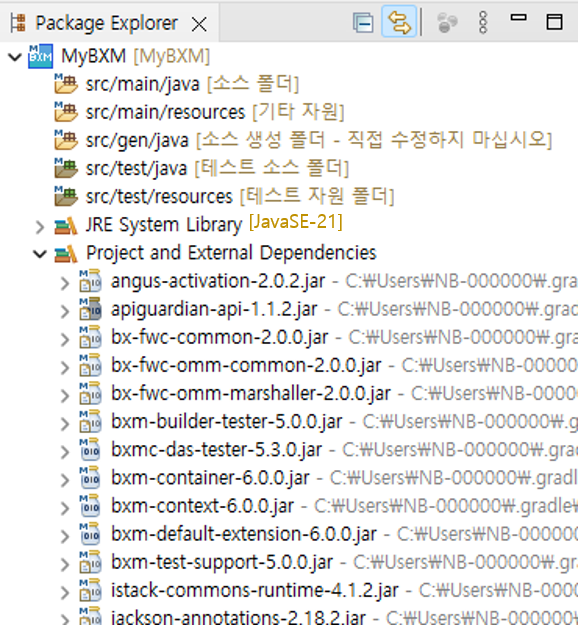Minimize the Package Explorer view
This screenshot has width=578, height=625.
pos(519,17)
